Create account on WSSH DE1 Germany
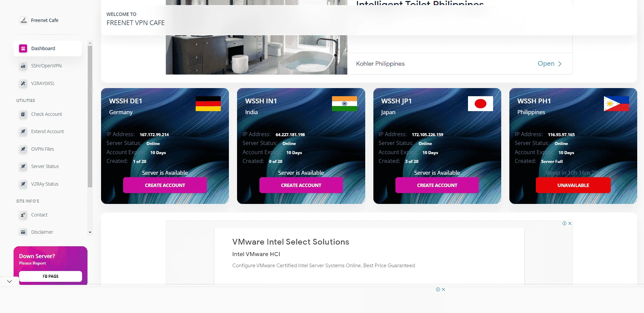Image resolution: width=644 pixels, height=313 pixels. pyautogui.click(x=165, y=185)
